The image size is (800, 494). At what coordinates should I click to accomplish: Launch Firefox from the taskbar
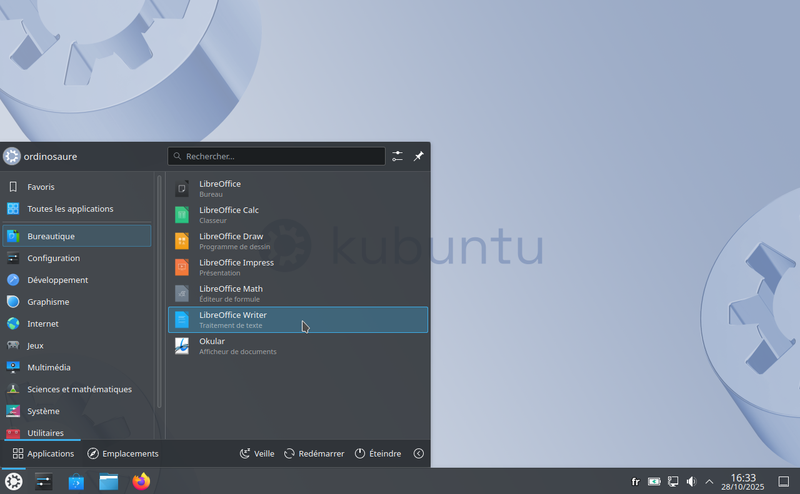(x=141, y=481)
